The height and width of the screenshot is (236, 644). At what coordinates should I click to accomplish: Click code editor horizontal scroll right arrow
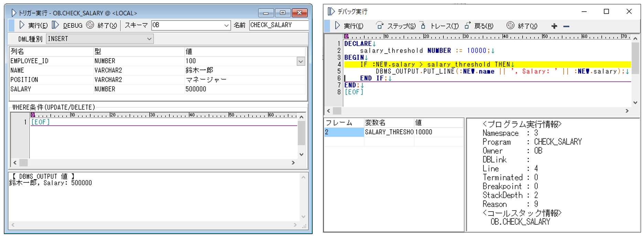coord(627,111)
